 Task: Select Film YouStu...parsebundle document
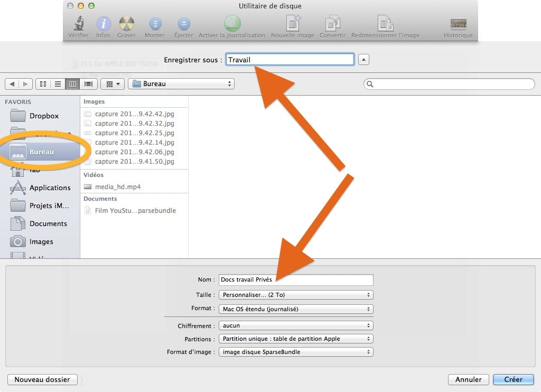pos(134,210)
